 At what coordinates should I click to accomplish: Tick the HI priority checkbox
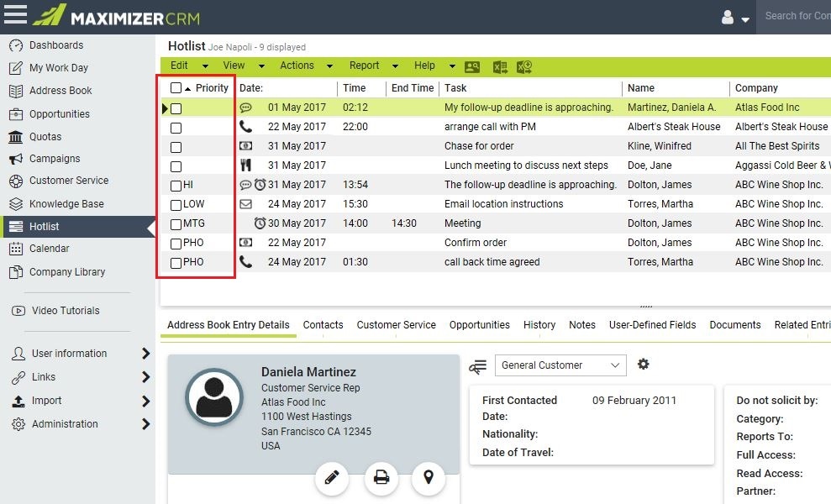(x=176, y=186)
